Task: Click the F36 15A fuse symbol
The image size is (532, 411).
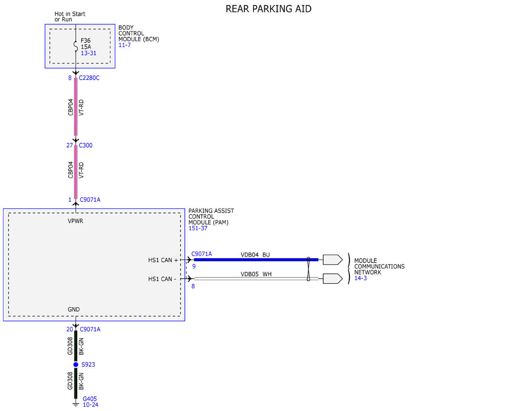Action: tap(76, 44)
